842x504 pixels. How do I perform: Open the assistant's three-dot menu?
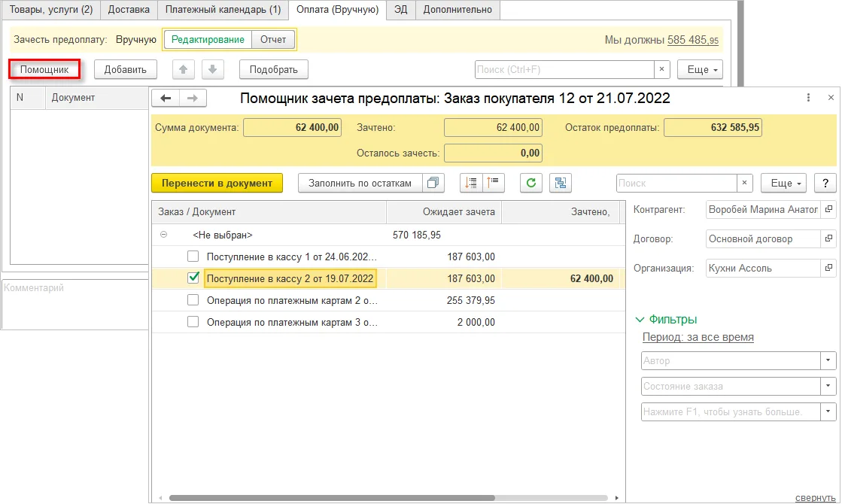(x=808, y=98)
